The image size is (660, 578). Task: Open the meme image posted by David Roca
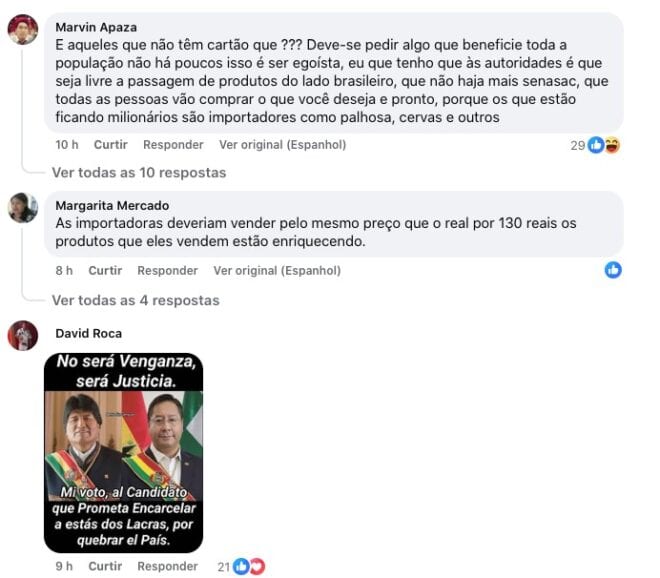point(124,453)
